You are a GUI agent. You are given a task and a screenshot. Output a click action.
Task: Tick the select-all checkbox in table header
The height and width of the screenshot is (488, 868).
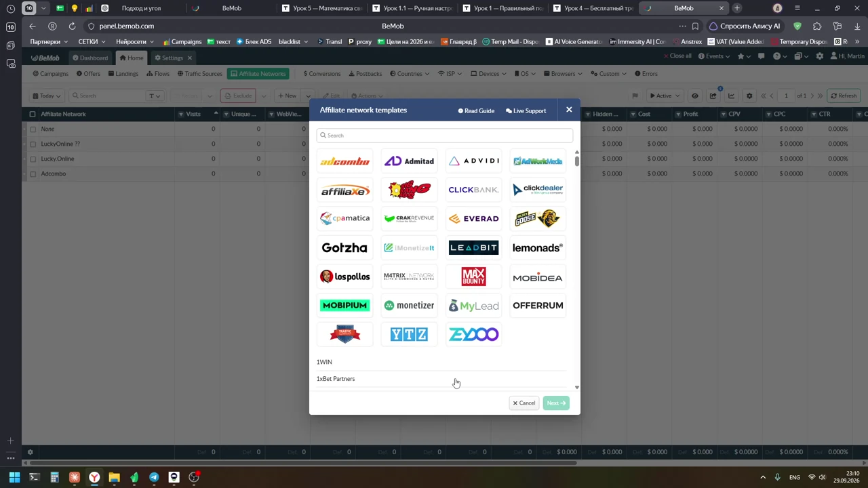33,114
